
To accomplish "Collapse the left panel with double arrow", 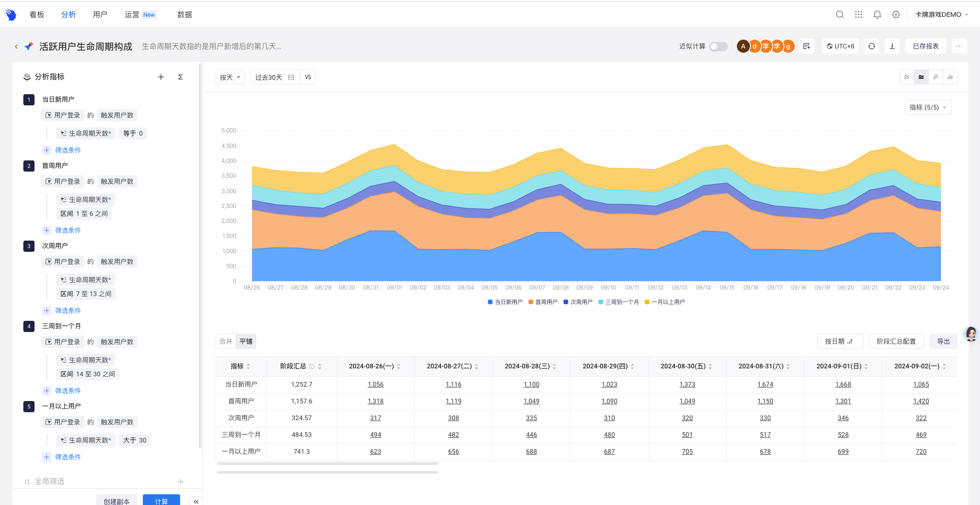I will coord(196,501).
